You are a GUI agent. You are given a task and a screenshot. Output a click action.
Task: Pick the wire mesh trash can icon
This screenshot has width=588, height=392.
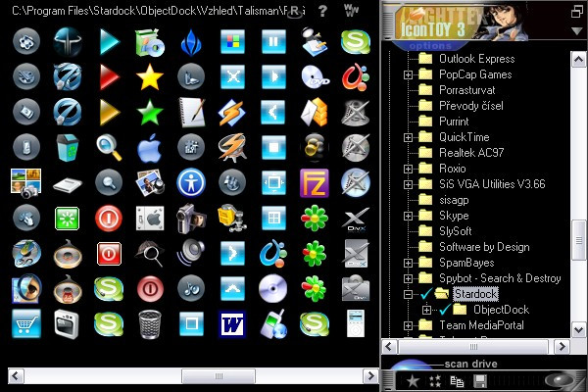150,324
